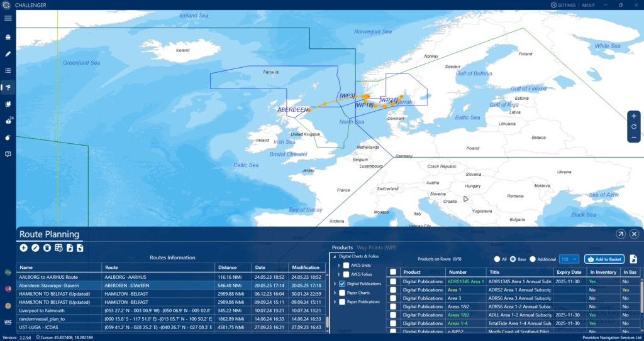
Task: Reset the map view with the refresh icon
Action: (x=634, y=127)
